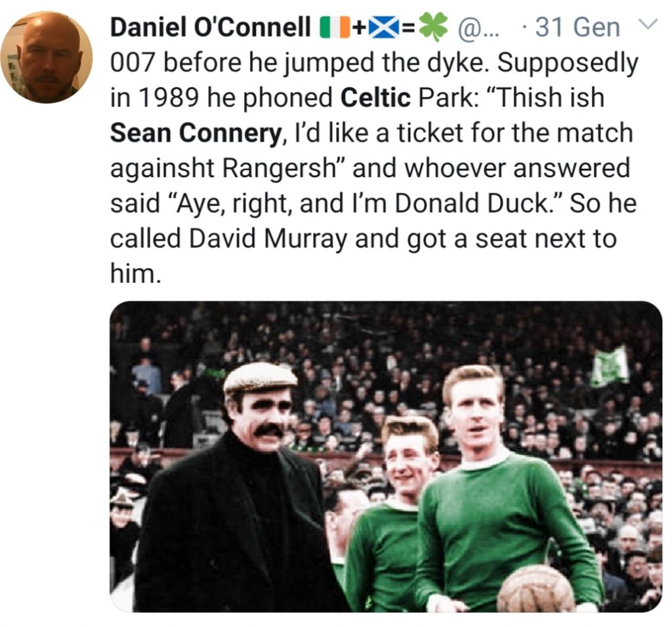Open the attached stadium photo
Viewport: 672px width, 627px height.
[386, 456]
